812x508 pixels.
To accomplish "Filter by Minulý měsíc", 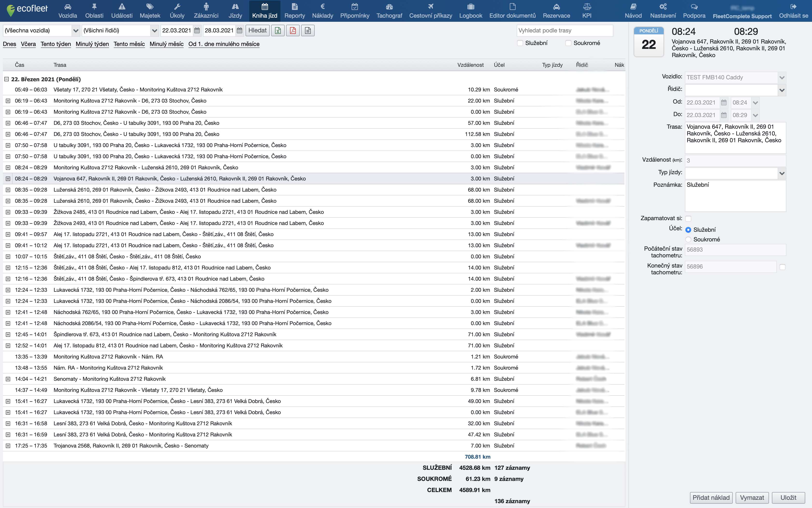I will click(167, 44).
